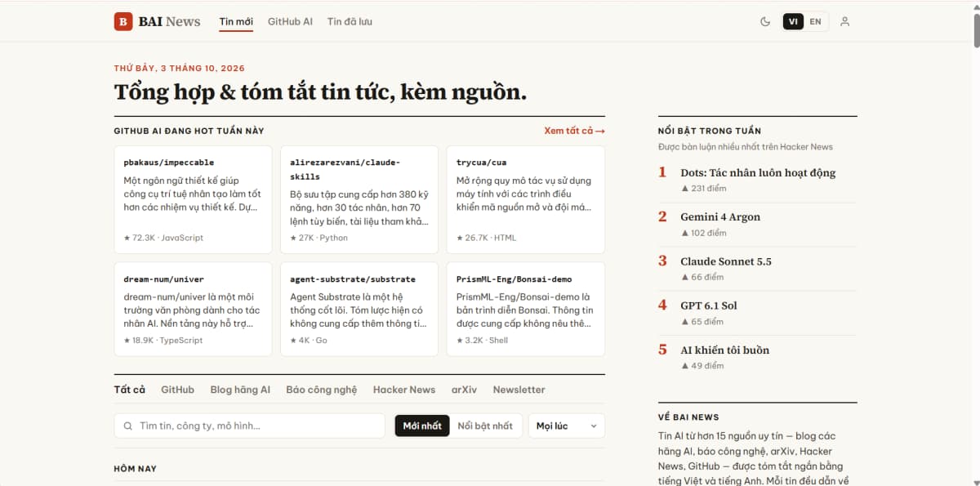The height and width of the screenshot is (486, 980).
Task: Open the alirezarezvani/claude-skills repo card
Action: [359, 200]
